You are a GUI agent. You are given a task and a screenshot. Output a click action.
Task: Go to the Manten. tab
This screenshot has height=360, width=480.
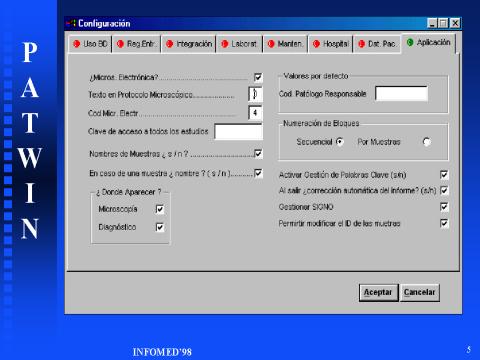click(286, 44)
